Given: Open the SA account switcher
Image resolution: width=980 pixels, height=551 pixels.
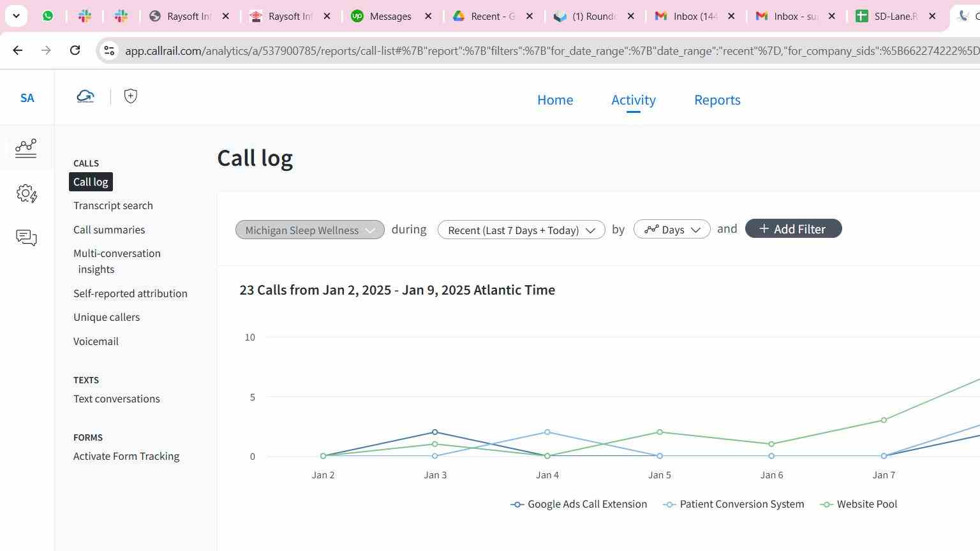Looking at the screenshot, I should pos(27,98).
